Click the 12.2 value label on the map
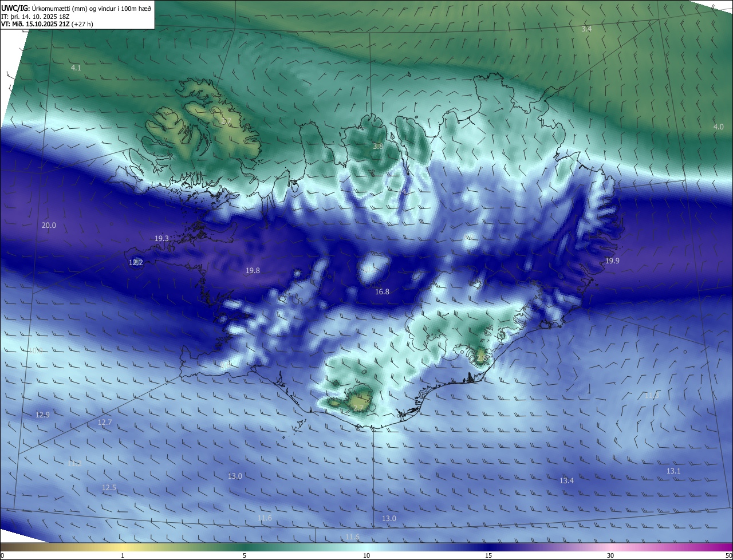733x560 pixels. coord(136,262)
